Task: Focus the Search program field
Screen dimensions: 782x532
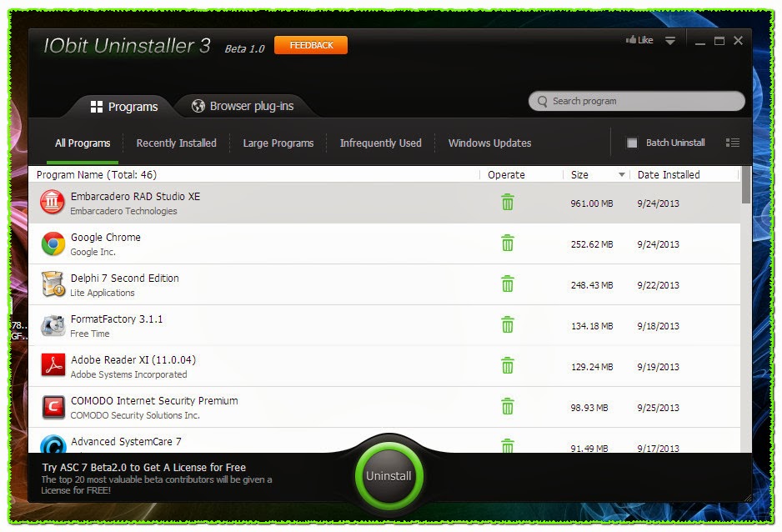Action: point(637,101)
